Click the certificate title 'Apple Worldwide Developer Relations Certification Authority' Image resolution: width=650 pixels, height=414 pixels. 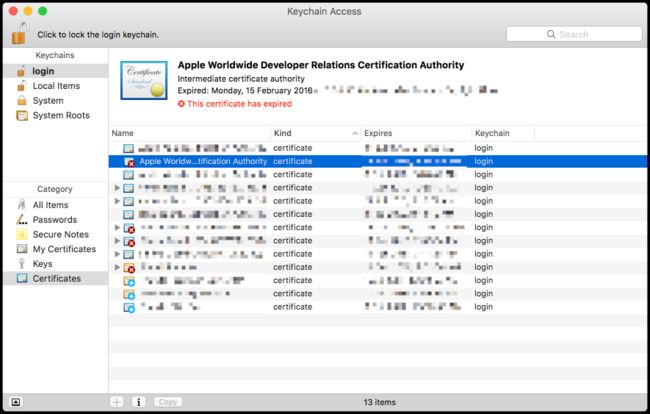[x=321, y=65]
